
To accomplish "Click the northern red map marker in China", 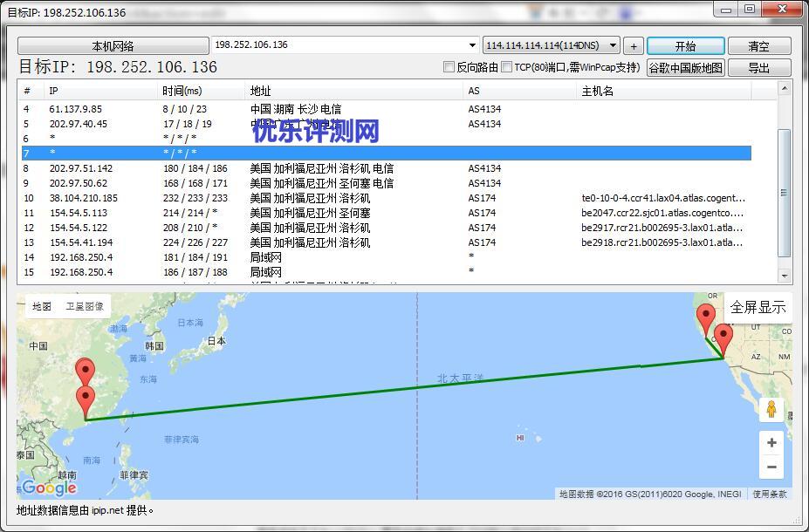I will coord(85,372).
